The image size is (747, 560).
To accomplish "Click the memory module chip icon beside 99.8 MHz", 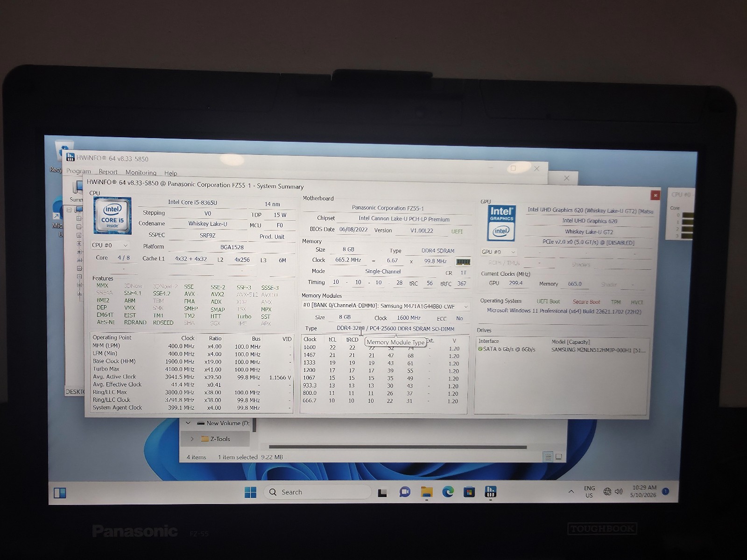I will click(x=463, y=262).
